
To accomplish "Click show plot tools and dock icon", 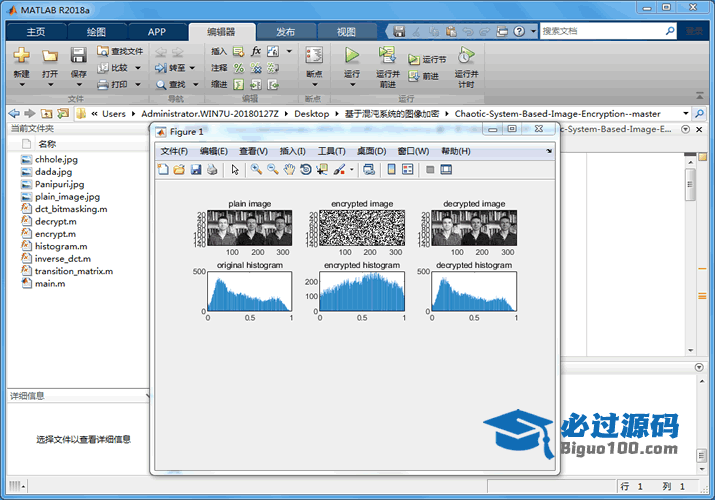I will click(446, 170).
